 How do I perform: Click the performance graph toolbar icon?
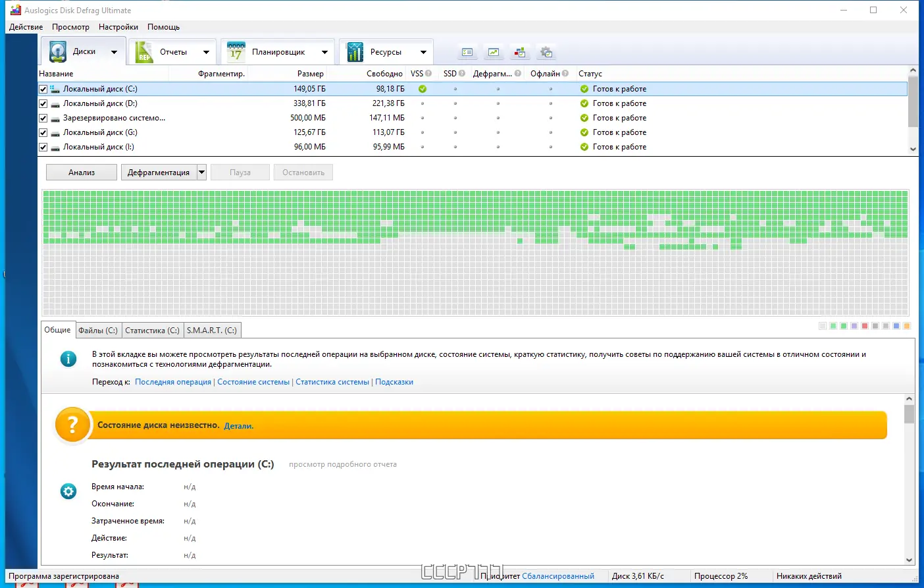point(494,51)
